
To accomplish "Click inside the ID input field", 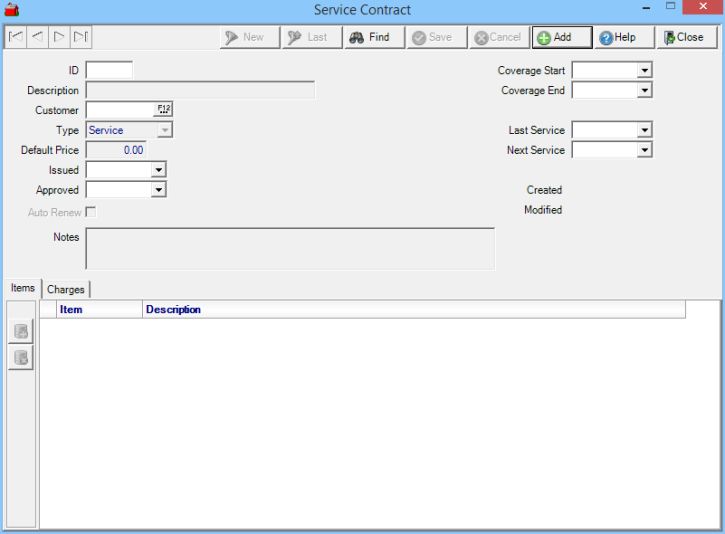I will 109,71.
